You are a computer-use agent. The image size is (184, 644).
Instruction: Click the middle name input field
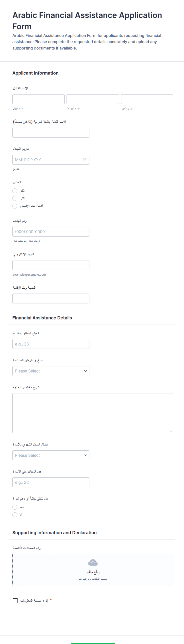pos(93,99)
